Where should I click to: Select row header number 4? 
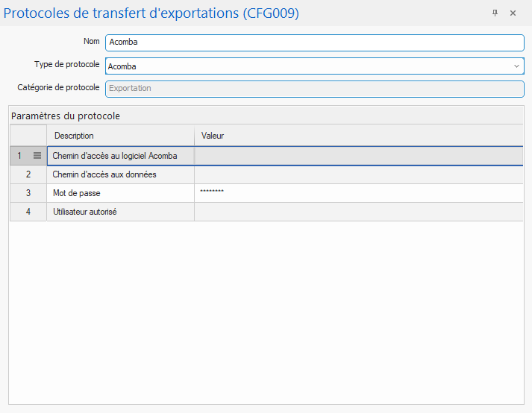28,212
